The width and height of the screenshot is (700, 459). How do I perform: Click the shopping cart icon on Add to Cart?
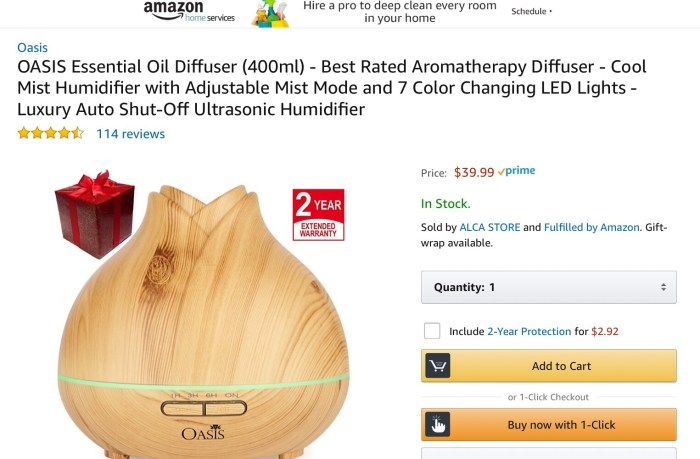[x=437, y=366]
